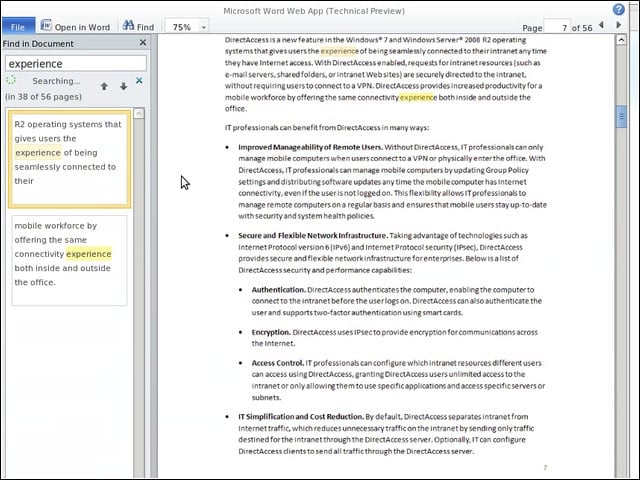The image size is (640, 480).
Task: Click the Open in Word button
Action: click(x=76, y=27)
